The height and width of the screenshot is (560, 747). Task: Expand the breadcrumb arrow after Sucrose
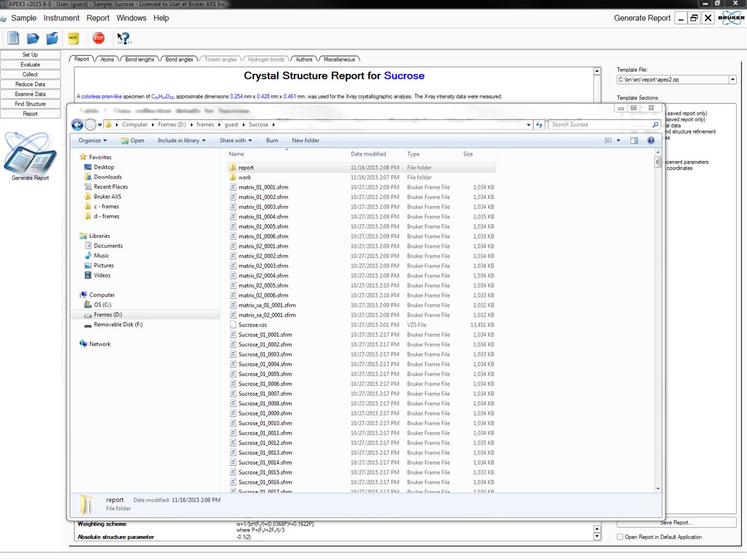(273, 125)
